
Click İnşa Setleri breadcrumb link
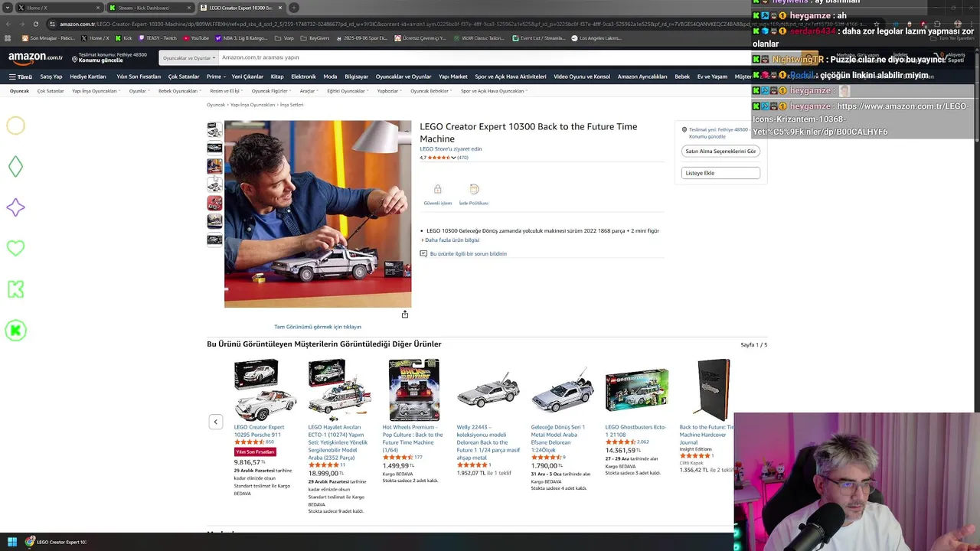(x=292, y=105)
